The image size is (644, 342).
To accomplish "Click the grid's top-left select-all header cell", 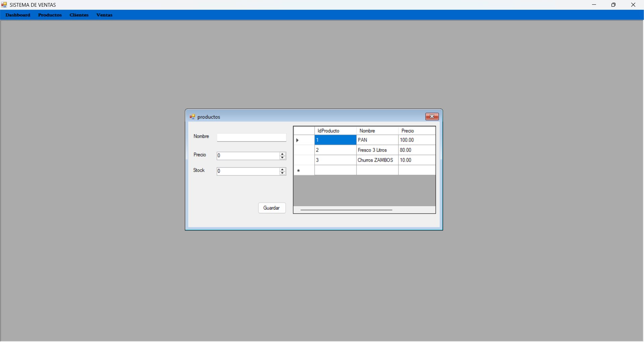I will point(304,131).
